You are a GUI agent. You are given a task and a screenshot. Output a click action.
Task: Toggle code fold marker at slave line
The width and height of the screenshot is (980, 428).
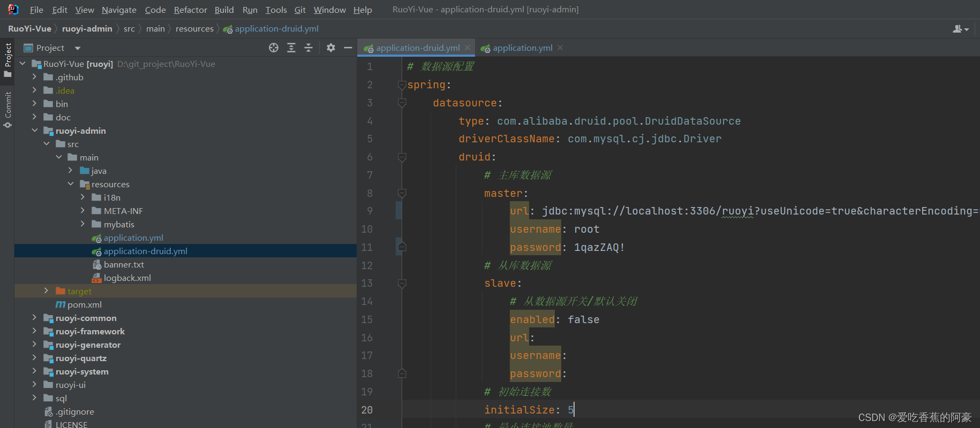pos(402,283)
